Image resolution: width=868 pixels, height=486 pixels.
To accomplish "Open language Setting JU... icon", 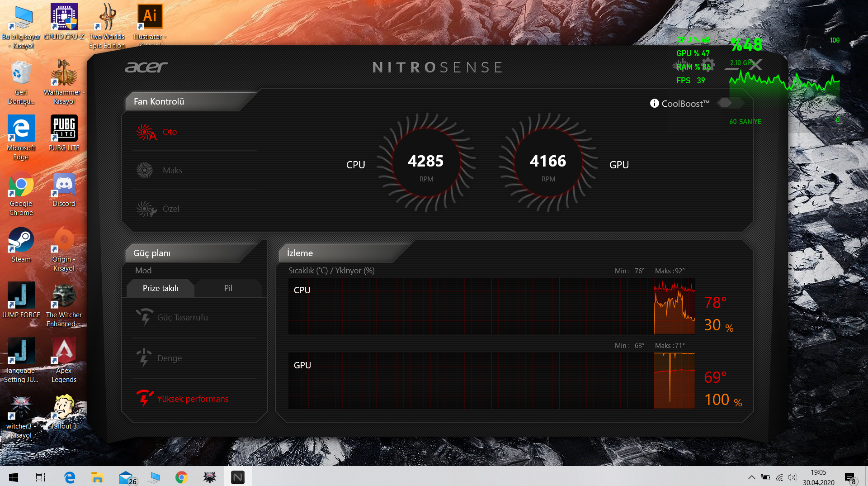I will [x=21, y=361].
